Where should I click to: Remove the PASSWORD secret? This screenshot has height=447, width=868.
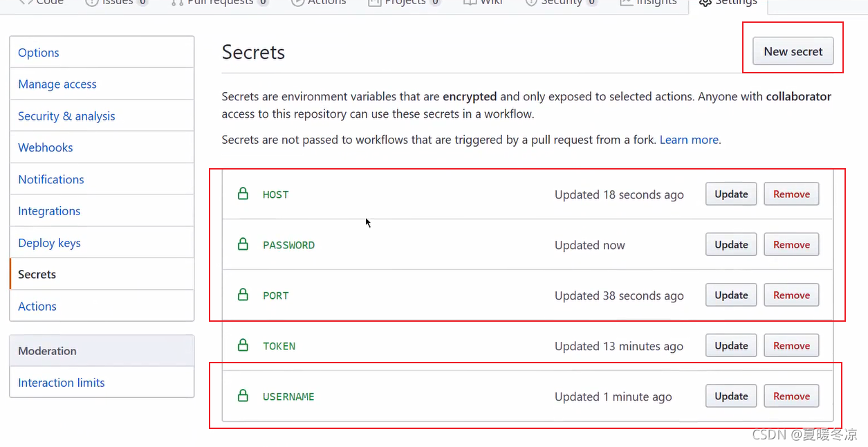[791, 244]
